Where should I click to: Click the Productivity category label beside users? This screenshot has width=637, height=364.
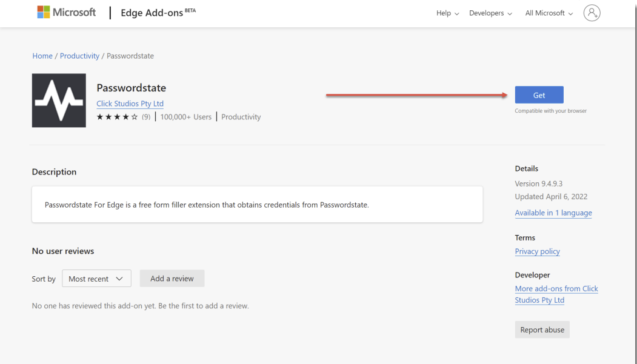pos(241,117)
